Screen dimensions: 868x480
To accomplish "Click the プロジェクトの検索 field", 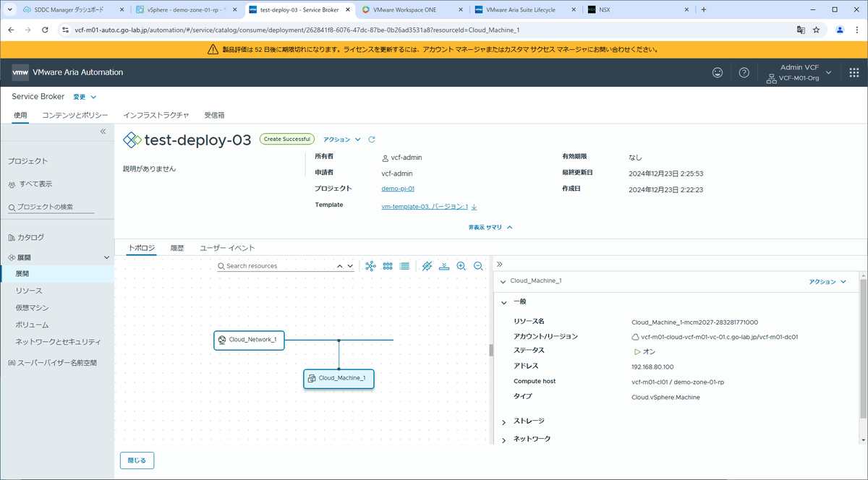I will coord(51,207).
